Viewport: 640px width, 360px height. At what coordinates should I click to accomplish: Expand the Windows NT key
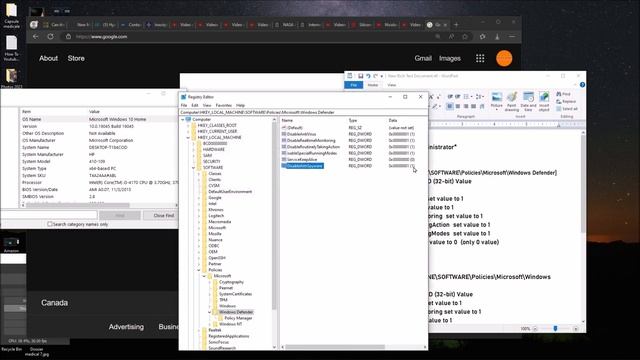point(210,324)
